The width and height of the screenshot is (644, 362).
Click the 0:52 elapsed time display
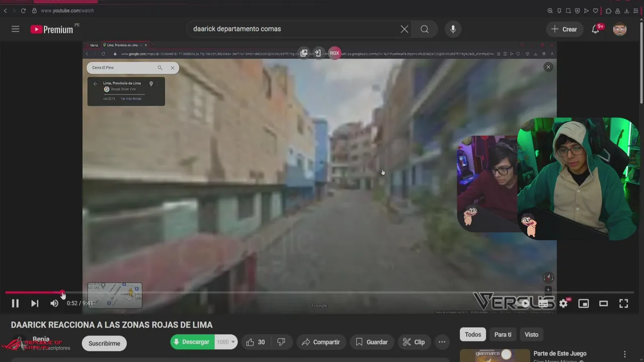pyautogui.click(x=72, y=303)
